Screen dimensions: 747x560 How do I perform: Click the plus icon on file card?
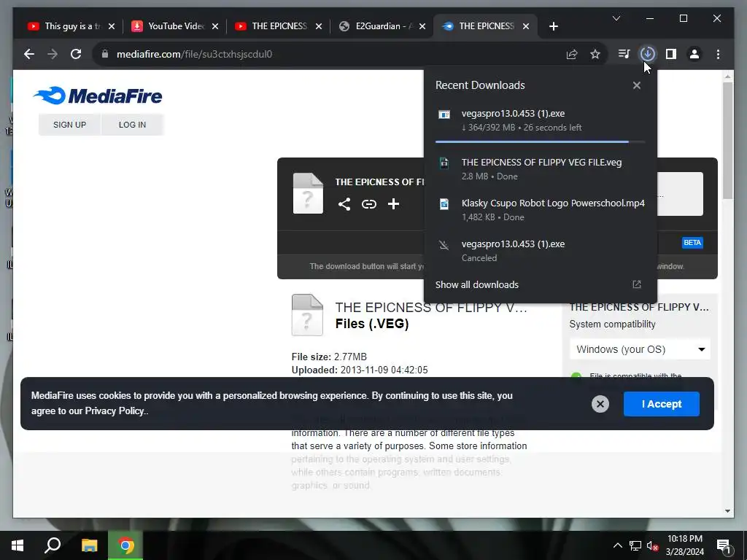393,204
